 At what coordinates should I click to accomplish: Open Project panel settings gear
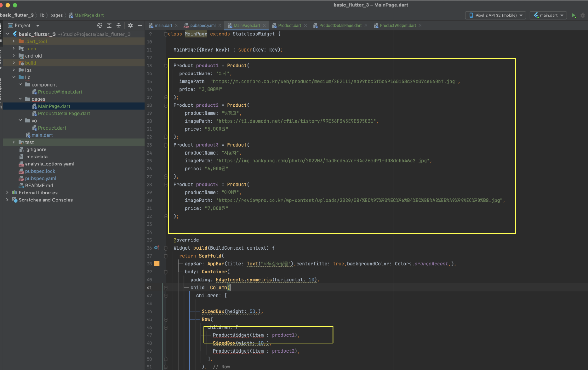130,26
